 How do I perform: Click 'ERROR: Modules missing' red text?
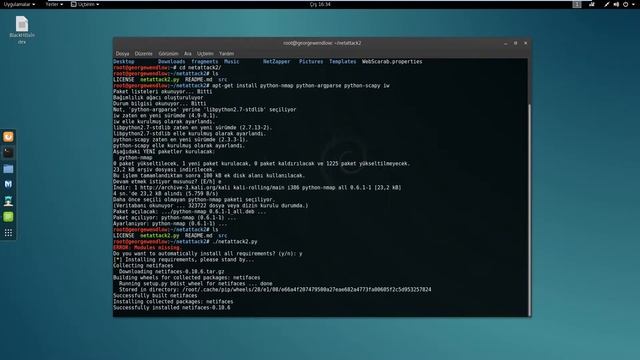147,247
